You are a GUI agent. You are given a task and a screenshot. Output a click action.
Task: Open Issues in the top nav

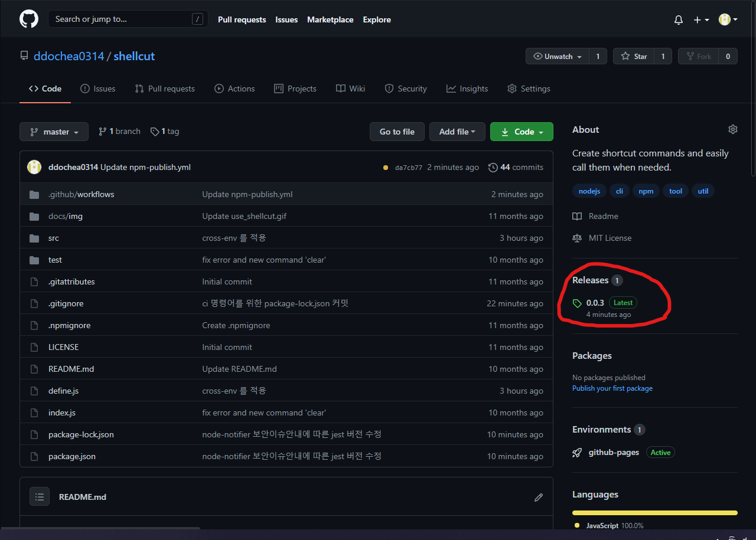(x=286, y=19)
